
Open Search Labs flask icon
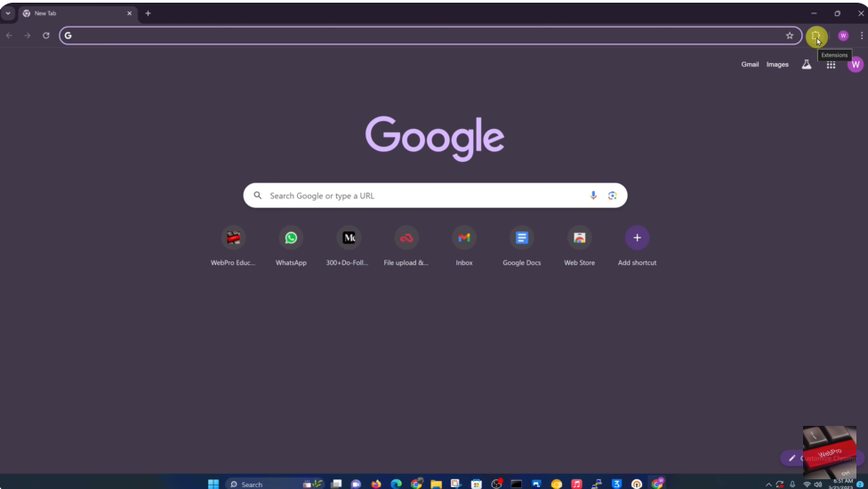807,65
